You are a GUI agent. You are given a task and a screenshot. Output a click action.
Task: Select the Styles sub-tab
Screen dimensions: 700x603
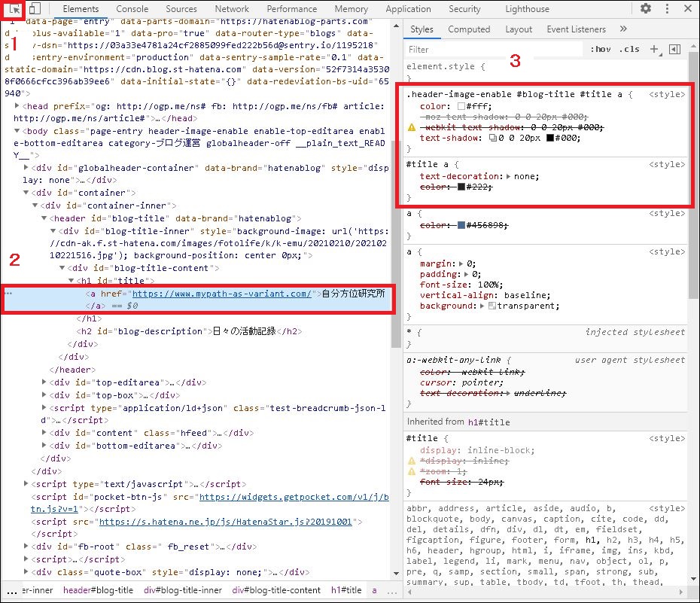pos(422,29)
